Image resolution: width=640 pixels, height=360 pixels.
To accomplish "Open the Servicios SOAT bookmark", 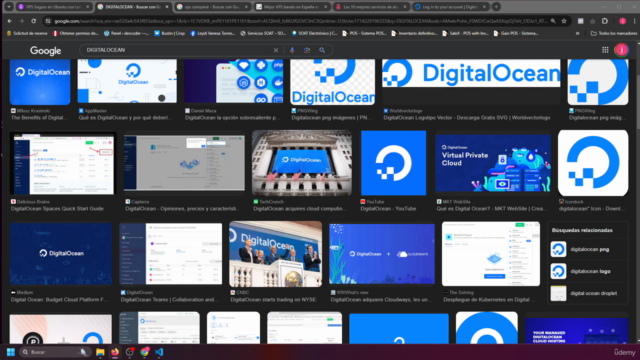I will (263, 33).
